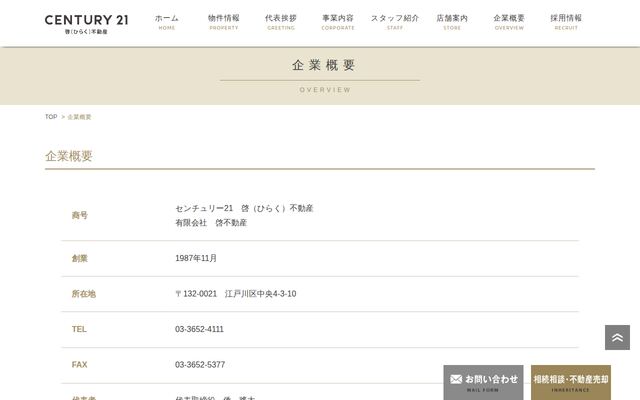
Task: Click the TOP breadcrumb link
Action: tap(51, 117)
